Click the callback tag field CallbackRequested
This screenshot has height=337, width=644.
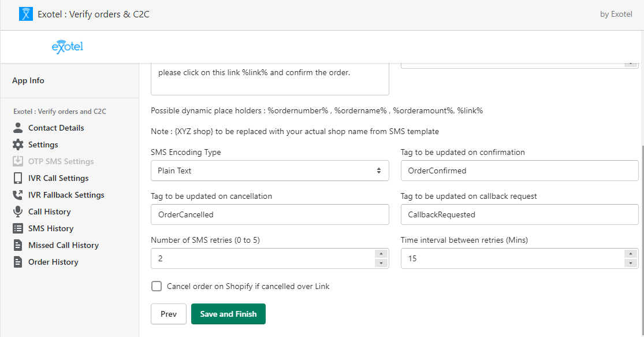point(520,214)
